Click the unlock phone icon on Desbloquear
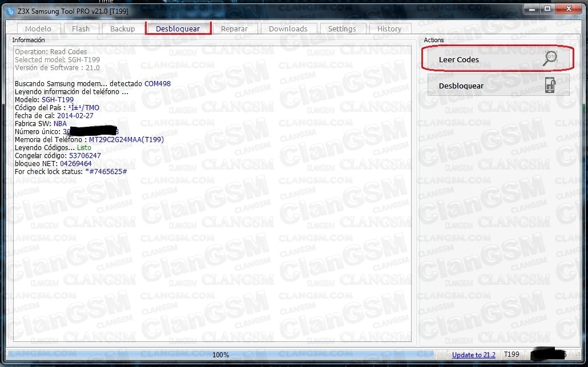 550,85
